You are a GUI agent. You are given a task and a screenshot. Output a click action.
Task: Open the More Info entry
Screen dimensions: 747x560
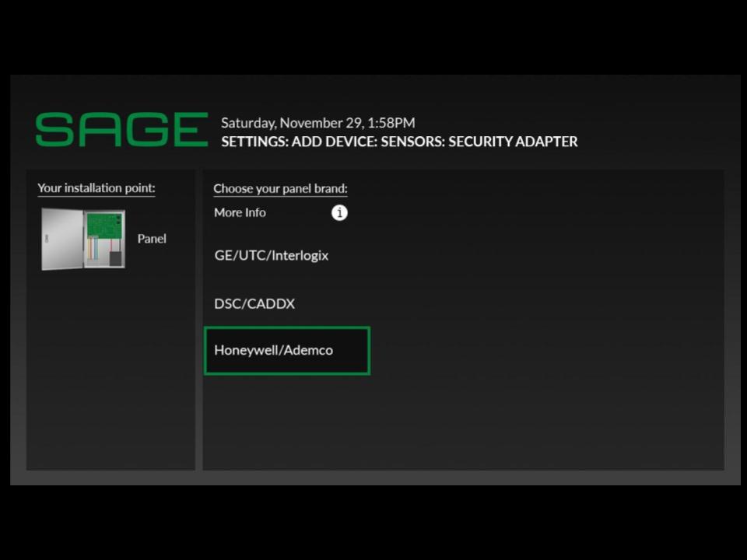click(240, 212)
